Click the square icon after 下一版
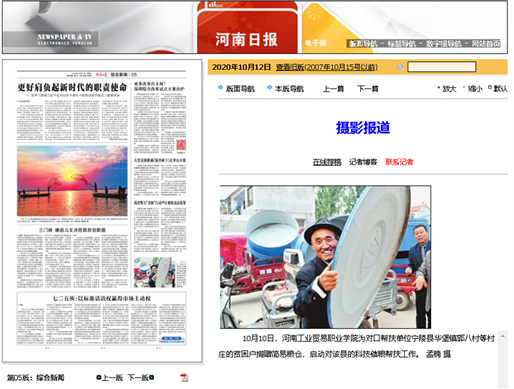This screenshot has width=514, height=389. point(151,377)
